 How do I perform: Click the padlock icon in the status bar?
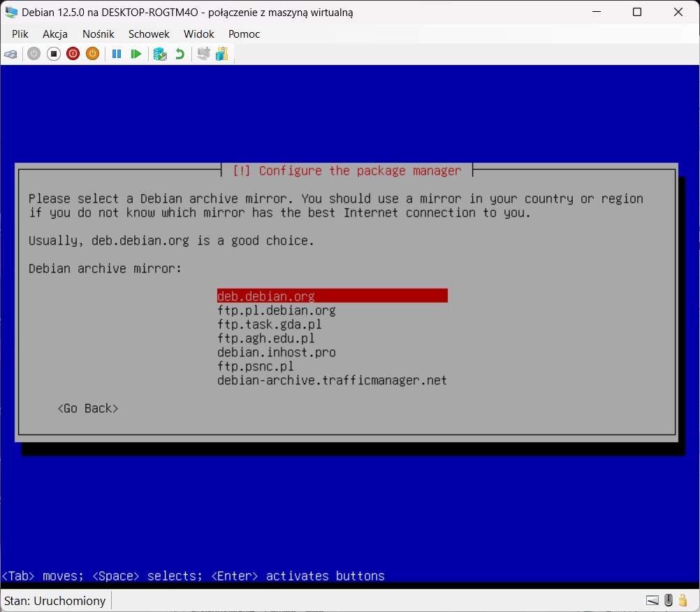(683, 600)
